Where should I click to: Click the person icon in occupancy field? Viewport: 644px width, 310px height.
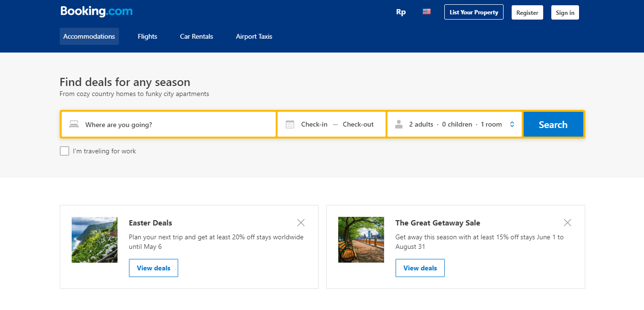coord(399,124)
